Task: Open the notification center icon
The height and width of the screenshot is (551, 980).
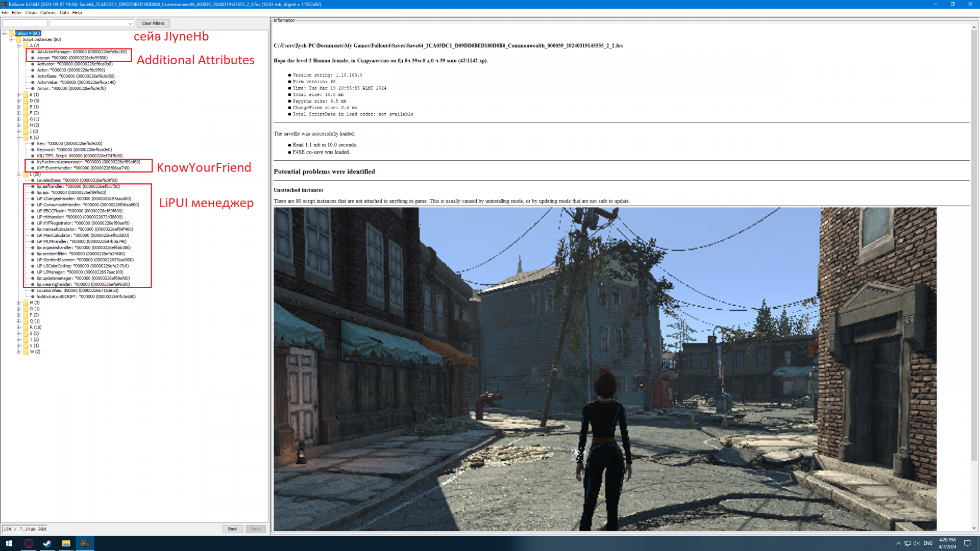Action: point(967,543)
